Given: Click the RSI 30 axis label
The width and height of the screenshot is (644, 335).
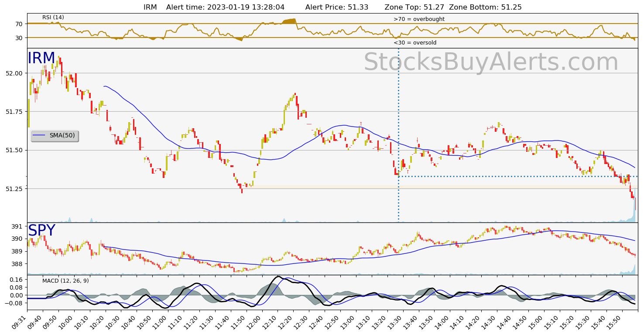Looking at the screenshot, I should (x=19, y=38).
